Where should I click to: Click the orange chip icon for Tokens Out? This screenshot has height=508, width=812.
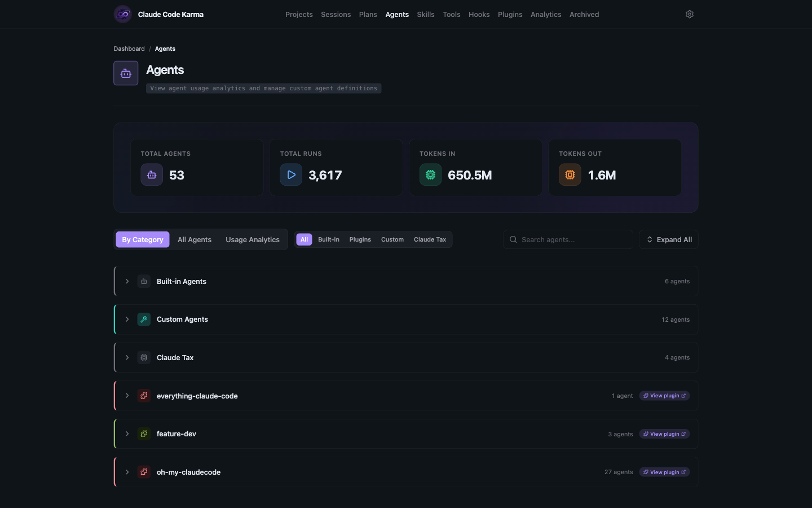[x=570, y=174]
